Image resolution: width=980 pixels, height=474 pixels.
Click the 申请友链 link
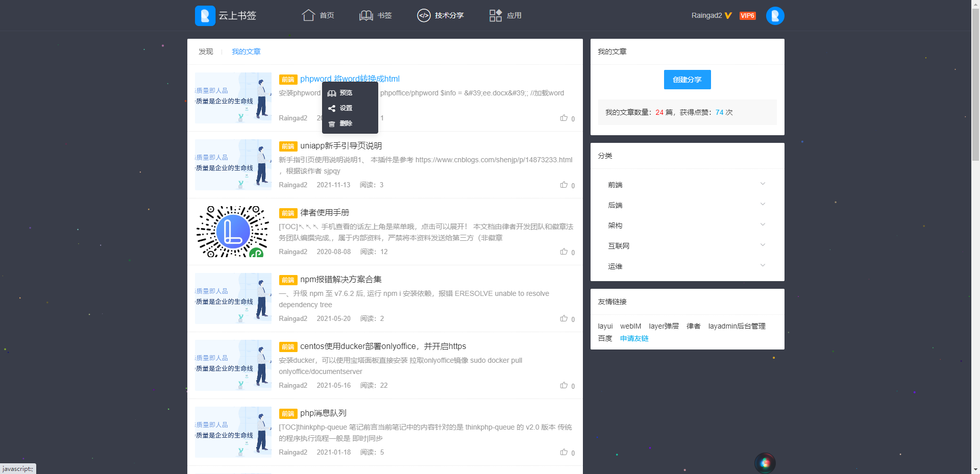[634, 338]
